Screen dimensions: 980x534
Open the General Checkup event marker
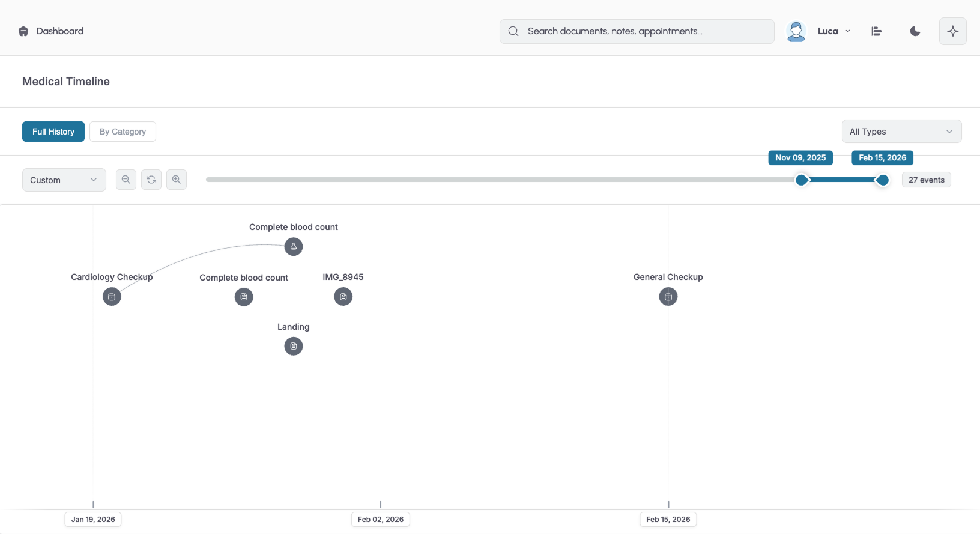point(668,297)
